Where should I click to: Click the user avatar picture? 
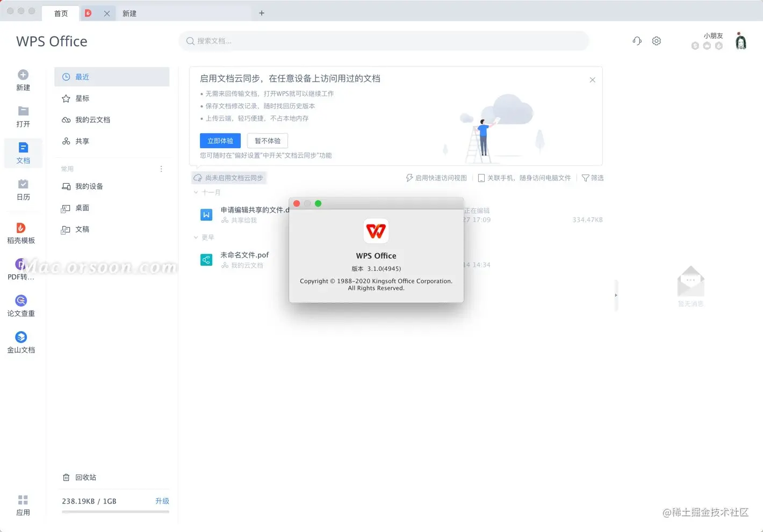click(x=741, y=41)
